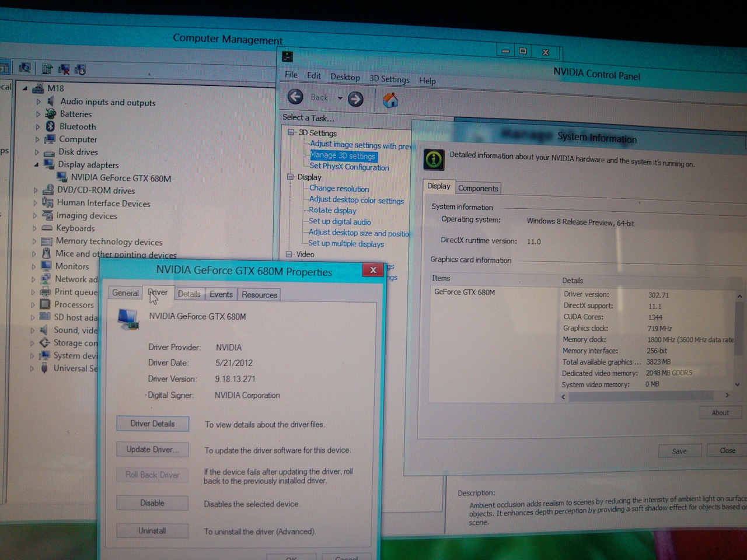Click the Update Driver button
The height and width of the screenshot is (560, 747).
point(152,449)
